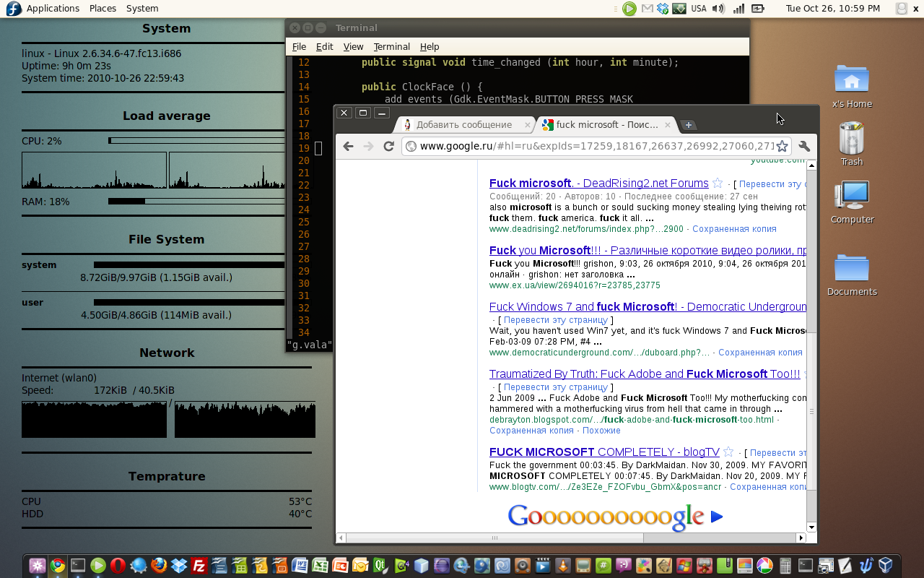
Task: Open the mail notification tray icon
Action: 647,9
